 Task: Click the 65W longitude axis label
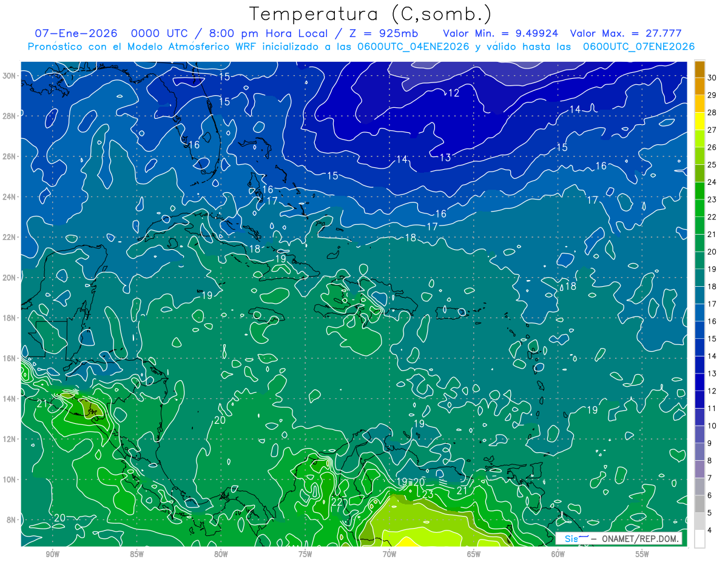(x=474, y=555)
